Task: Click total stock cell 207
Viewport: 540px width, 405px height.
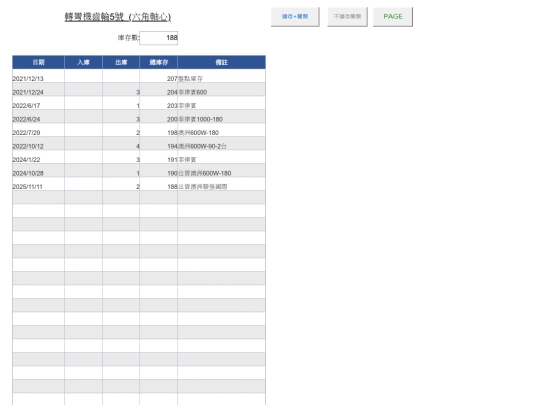Action: coord(158,76)
